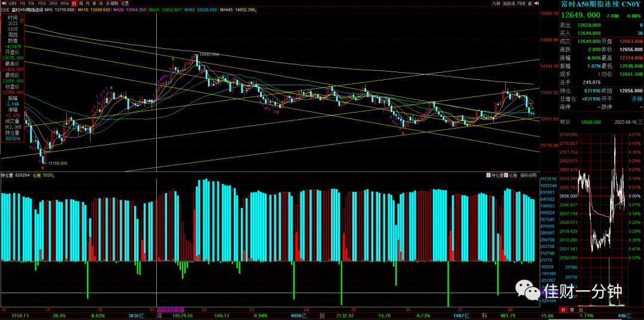
Task: Click the 多换 value in quote panel
Action: (636, 99)
